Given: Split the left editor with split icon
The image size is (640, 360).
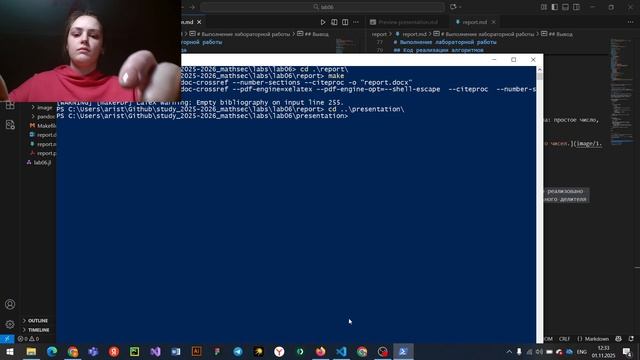Looking at the screenshot, I should (x=345, y=22).
